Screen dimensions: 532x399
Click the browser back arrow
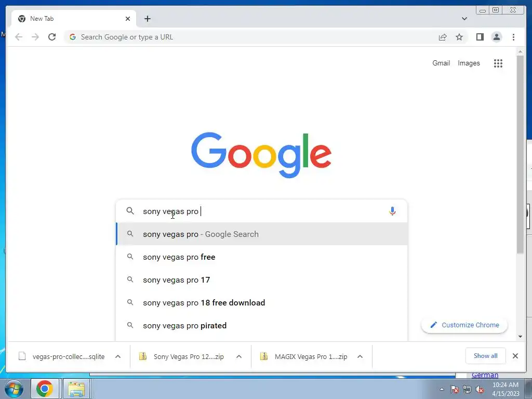19,37
